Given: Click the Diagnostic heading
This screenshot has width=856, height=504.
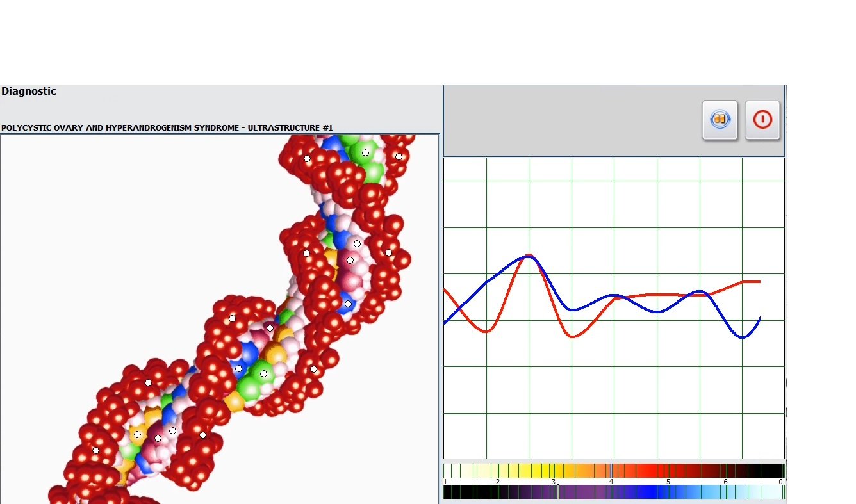Looking at the screenshot, I should pos(29,92).
